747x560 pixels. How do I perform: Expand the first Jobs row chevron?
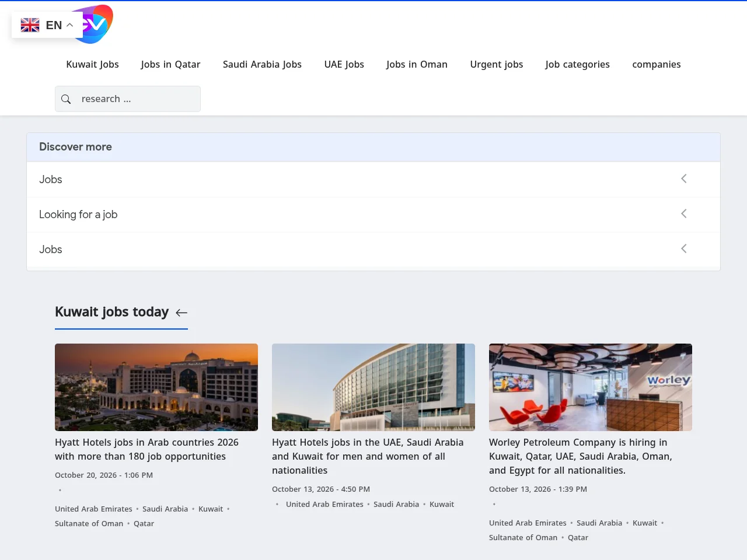click(684, 178)
